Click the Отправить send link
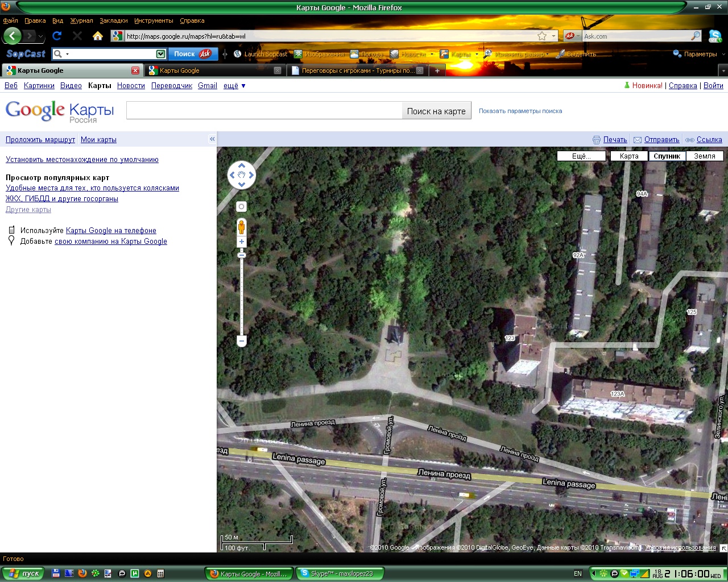728x582 pixels. [661, 139]
